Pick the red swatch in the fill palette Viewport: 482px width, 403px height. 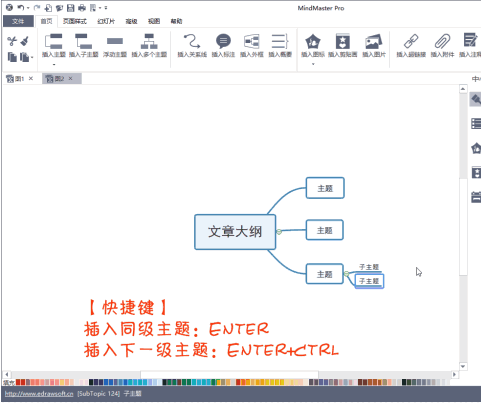coord(18,382)
